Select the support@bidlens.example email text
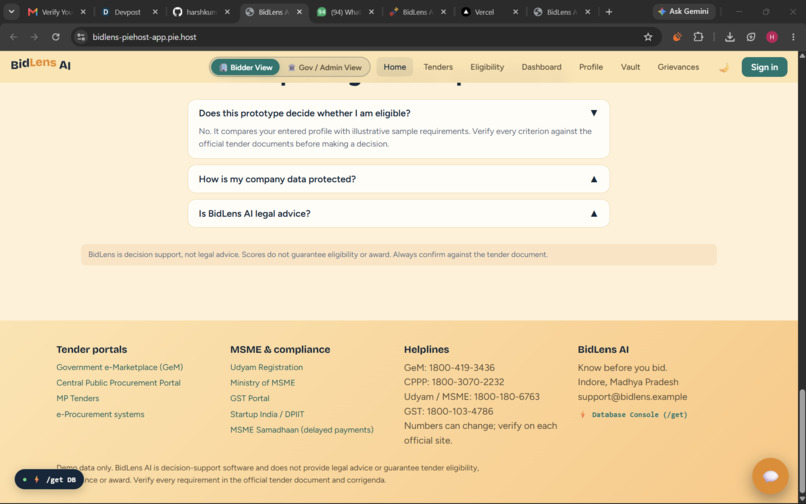 pos(632,397)
